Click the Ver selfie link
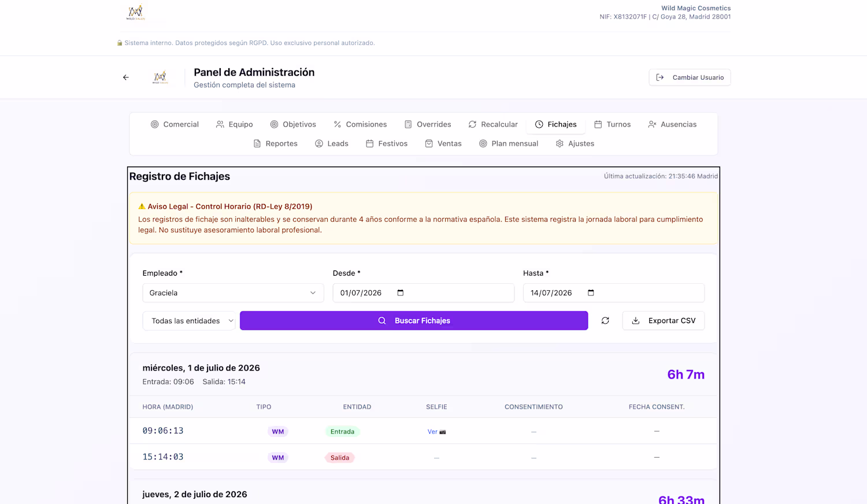867x504 pixels. 436,432
